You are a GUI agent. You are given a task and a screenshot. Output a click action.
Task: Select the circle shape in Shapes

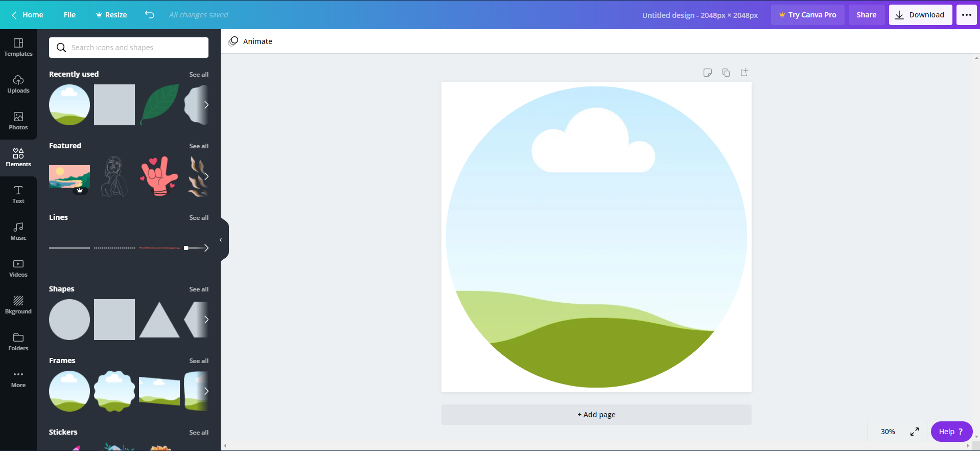point(69,320)
